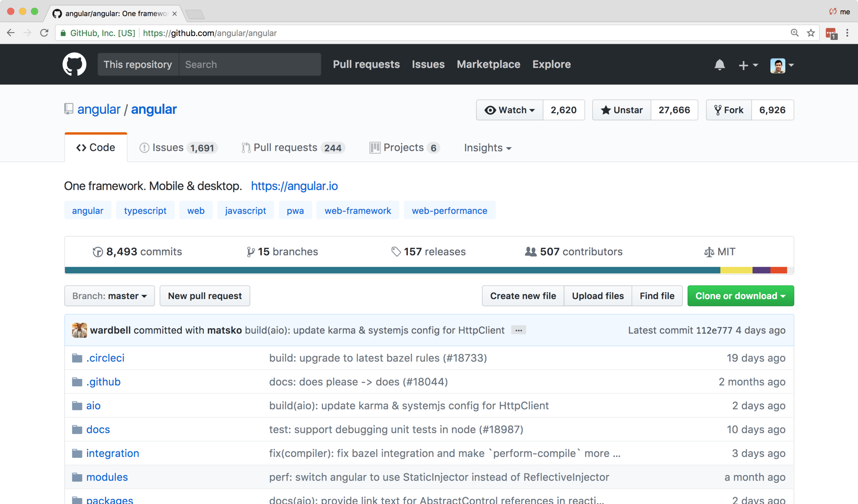858x504 pixels.
Task: Open Chrome's three-dot menu
Action: click(847, 33)
